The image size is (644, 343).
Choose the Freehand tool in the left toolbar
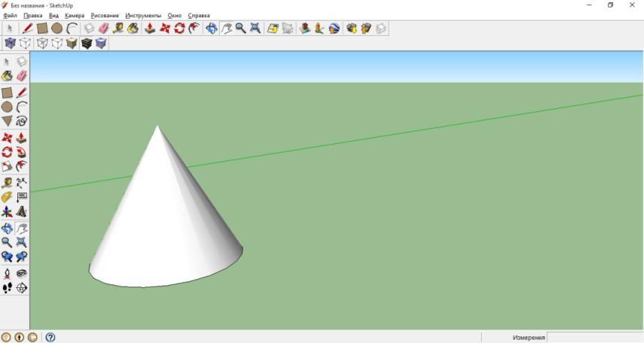pos(22,121)
